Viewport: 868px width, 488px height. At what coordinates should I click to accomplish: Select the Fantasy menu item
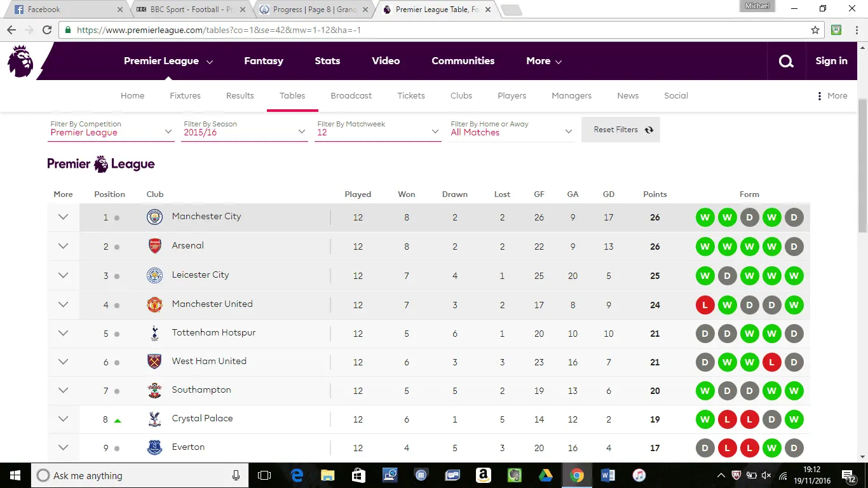click(x=264, y=61)
